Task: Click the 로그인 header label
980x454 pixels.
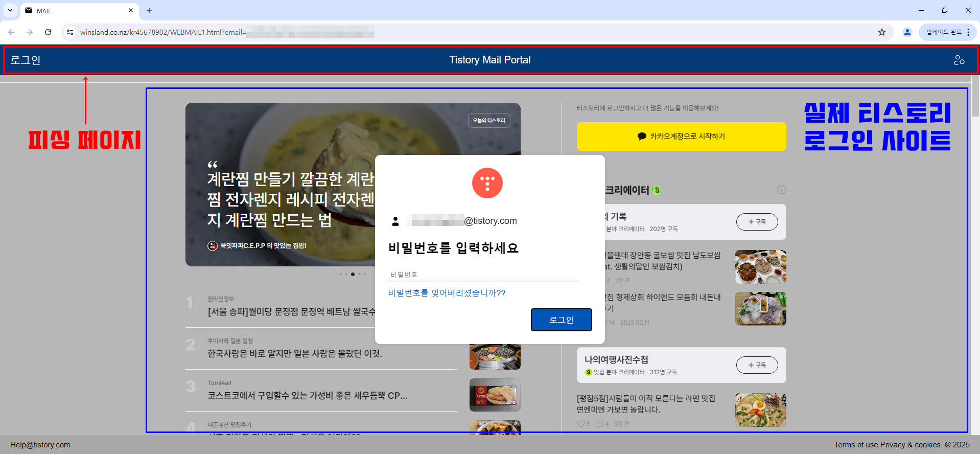Action: pyautogui.click(x=26, y=60)
